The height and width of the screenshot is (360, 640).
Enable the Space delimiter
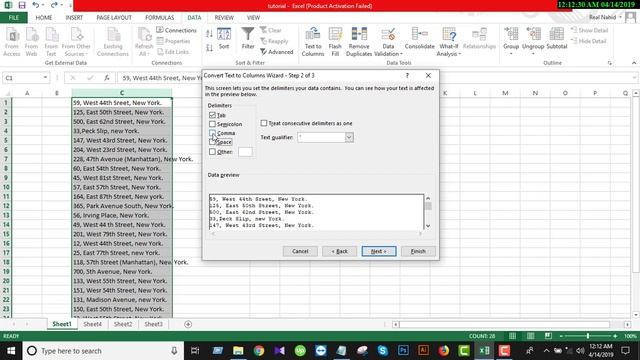point(212,142)
